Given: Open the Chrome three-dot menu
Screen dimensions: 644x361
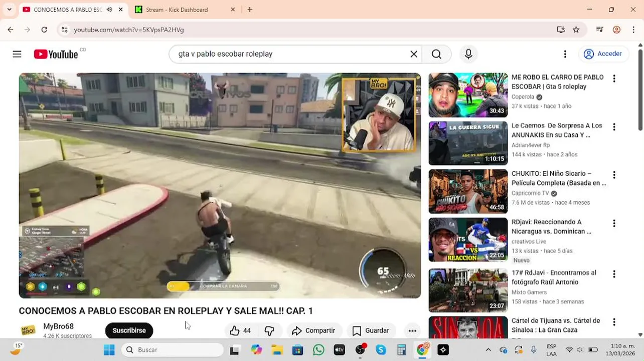Looking at the screenshot, I should (633, 30).
